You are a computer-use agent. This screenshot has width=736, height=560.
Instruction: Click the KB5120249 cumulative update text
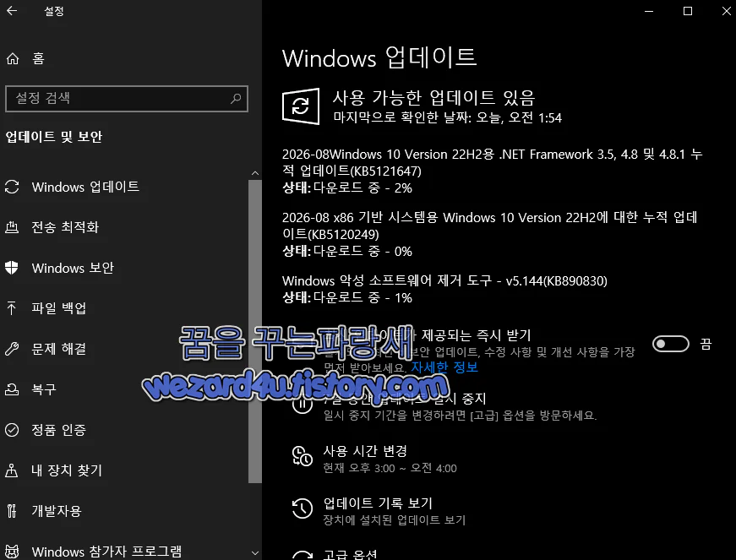(489, 226)
